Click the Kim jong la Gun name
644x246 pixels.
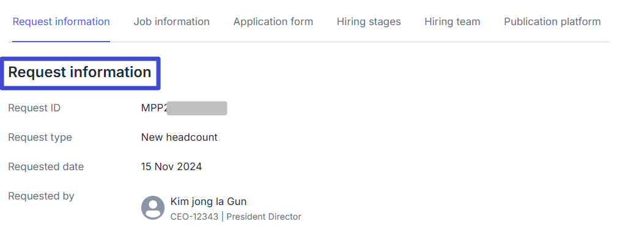tap(208, 201)
